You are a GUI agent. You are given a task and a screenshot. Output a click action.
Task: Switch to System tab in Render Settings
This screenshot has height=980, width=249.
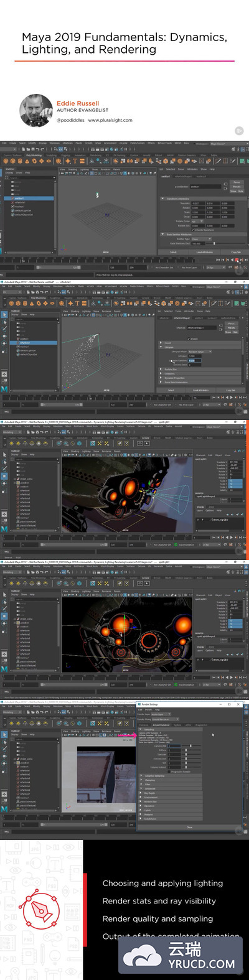click(x=177, y=725)
